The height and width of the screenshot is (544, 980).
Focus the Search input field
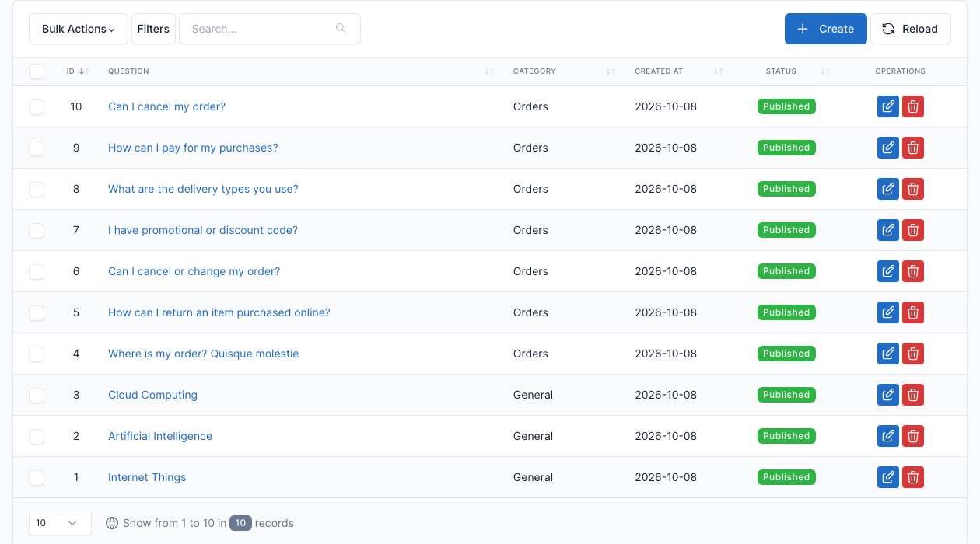pos(270,29)
